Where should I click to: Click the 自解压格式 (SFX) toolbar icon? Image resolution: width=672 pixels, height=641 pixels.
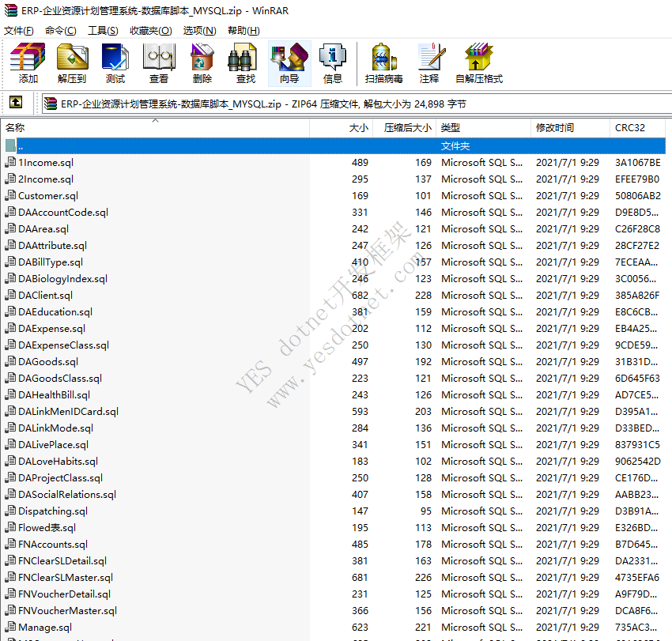pos(479,58)
